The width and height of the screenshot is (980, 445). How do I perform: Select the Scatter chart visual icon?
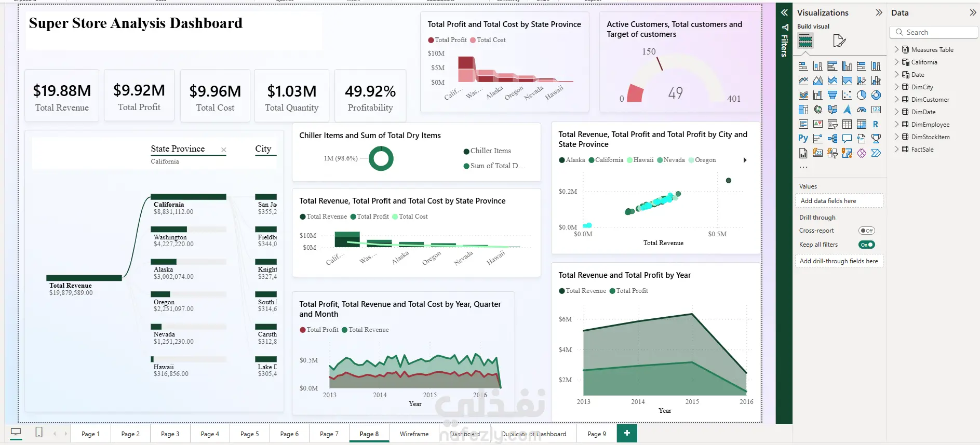tap(847, 95)
